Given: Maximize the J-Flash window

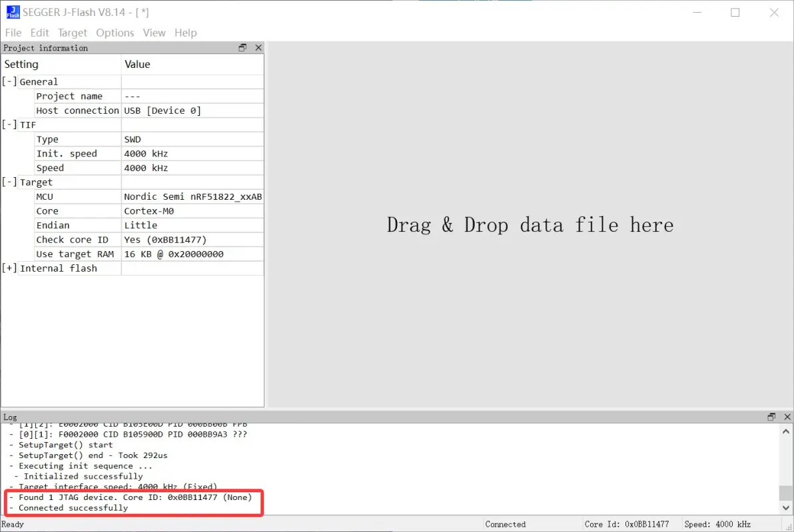Looking at the screenshot, I should point(735,12).
